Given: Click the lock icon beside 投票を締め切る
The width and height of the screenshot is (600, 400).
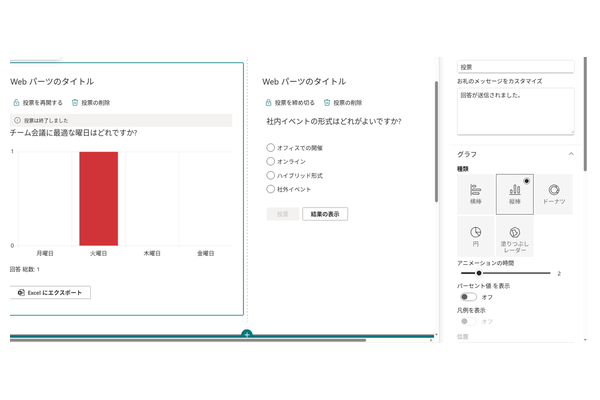Looking at the screenshot, I should 268,103.
